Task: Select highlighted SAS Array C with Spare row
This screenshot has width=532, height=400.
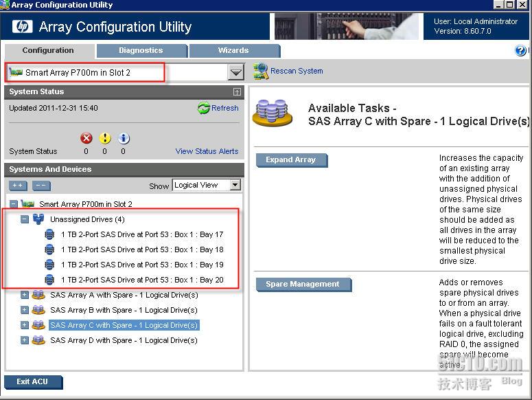Action: click(124, 325)
